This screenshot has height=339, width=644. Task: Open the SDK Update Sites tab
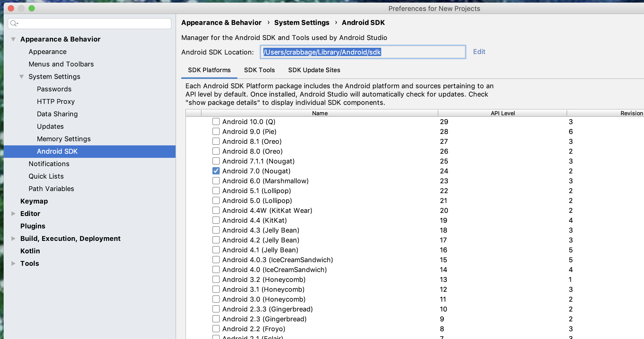click(x=314, y=70)
